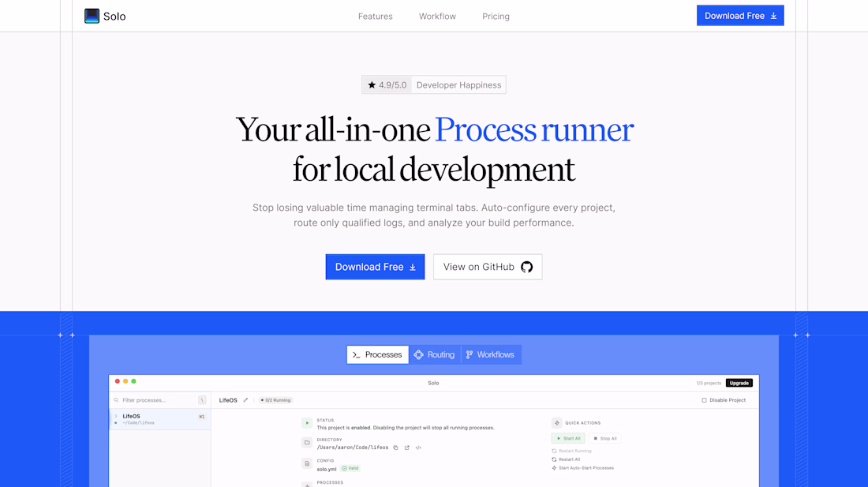The image size is (868, 487).
Task: Click View on GitHub button
Action: click(488, 267)
